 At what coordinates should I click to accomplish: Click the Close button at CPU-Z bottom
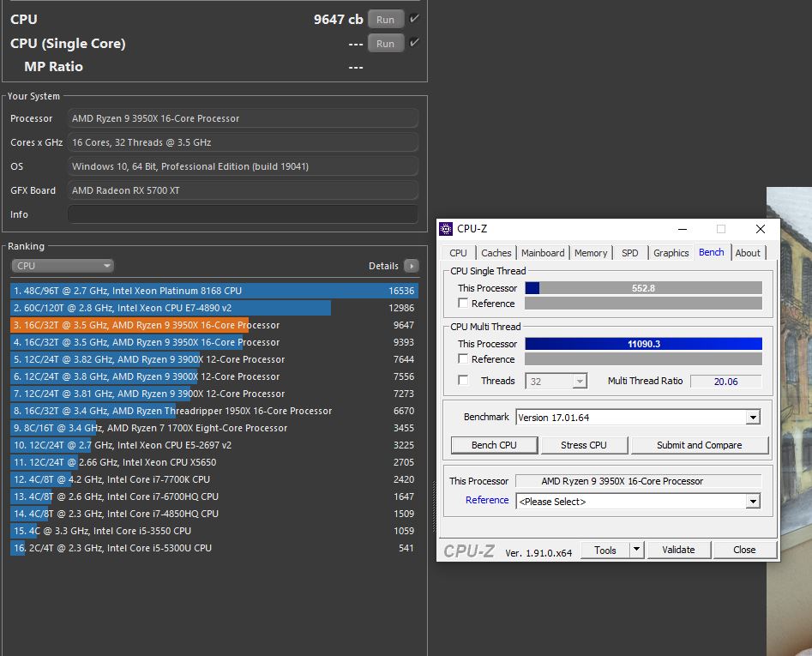[744, 550]
